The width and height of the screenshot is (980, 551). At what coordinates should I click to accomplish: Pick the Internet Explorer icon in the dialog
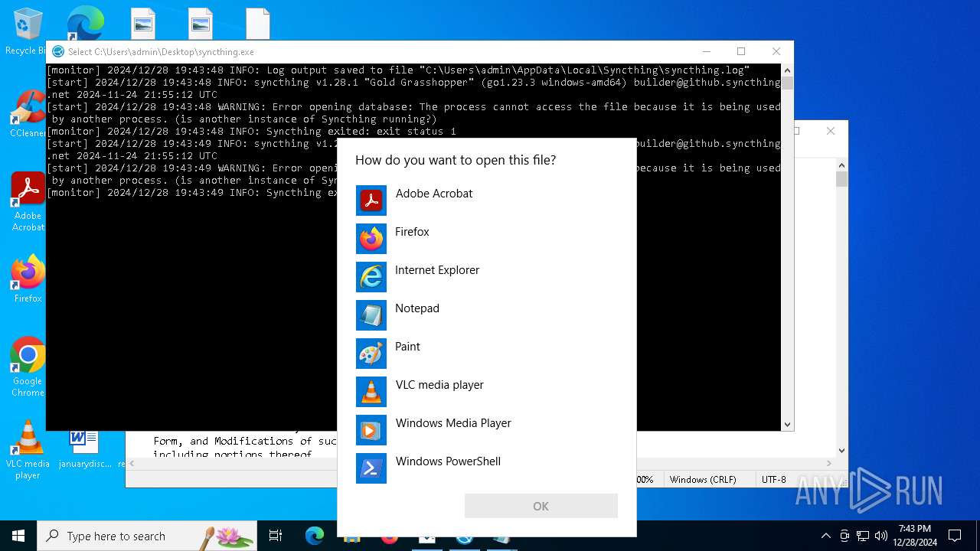(x=371, y=277)
